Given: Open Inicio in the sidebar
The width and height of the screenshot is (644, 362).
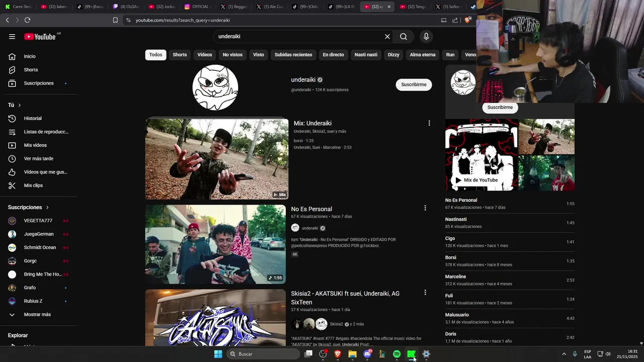Looking at the screenshot, I should tap(30, 56).
